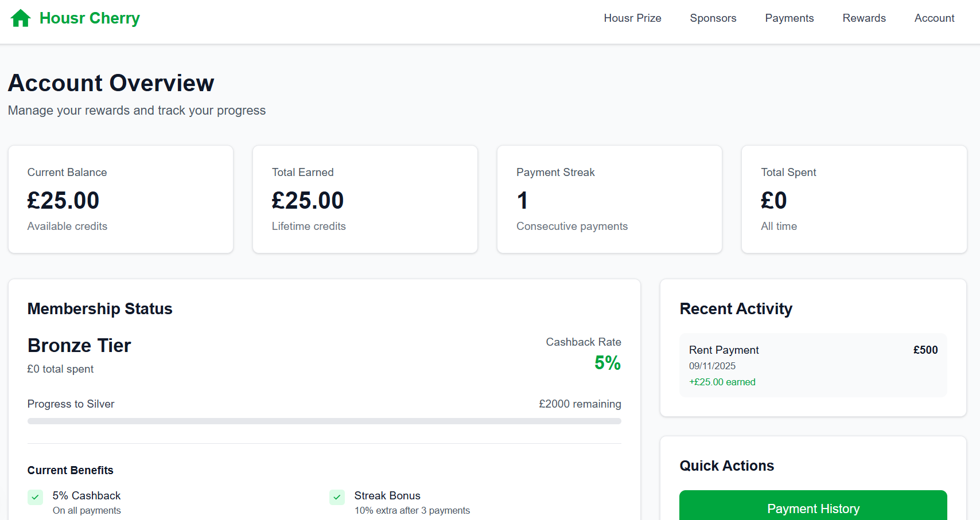The width and height of the screenshot is (980, 520).
Task: Click the green house logo icon
Action: coord(21,18)
